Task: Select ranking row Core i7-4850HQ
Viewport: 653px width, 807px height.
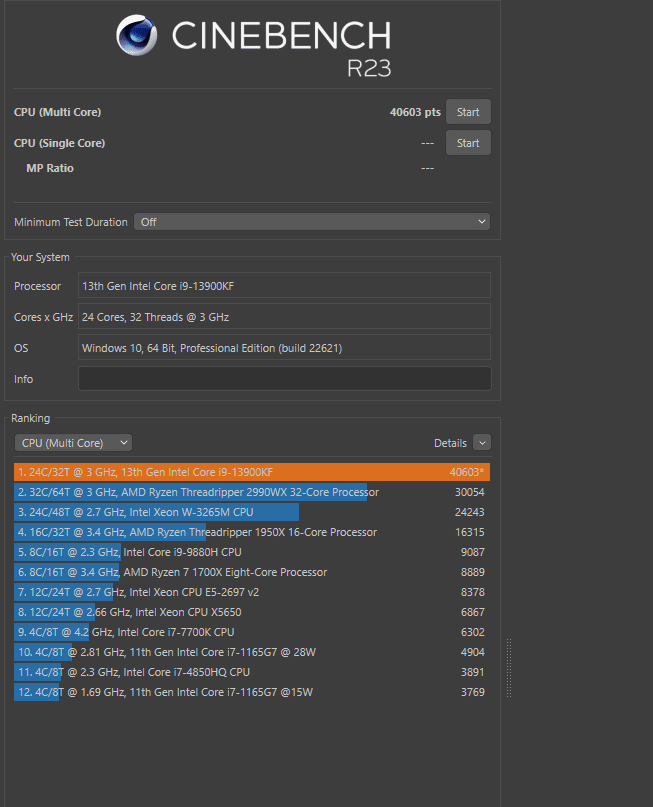Action: 252,672
